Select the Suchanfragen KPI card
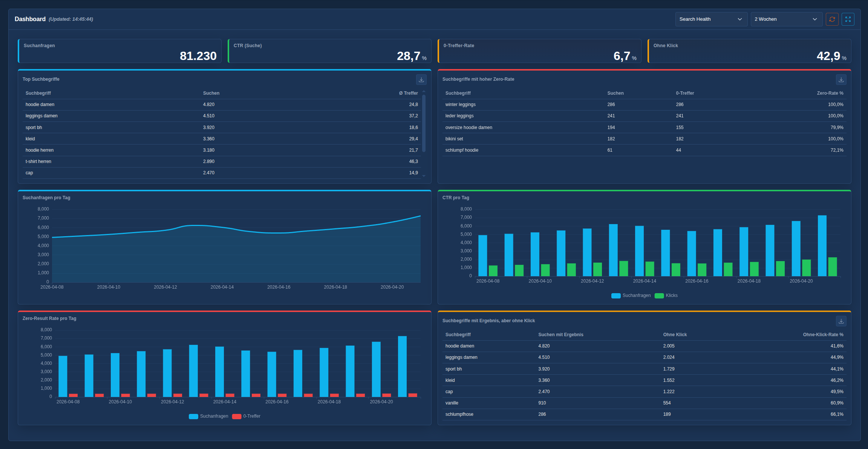Viewport: 868px width, 449px height. 119,51
